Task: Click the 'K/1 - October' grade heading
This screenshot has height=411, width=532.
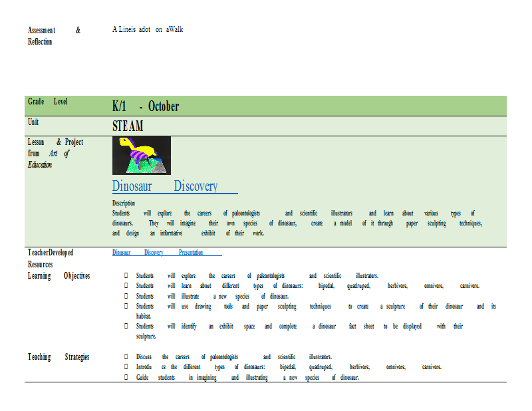Action: pos(146,106)
